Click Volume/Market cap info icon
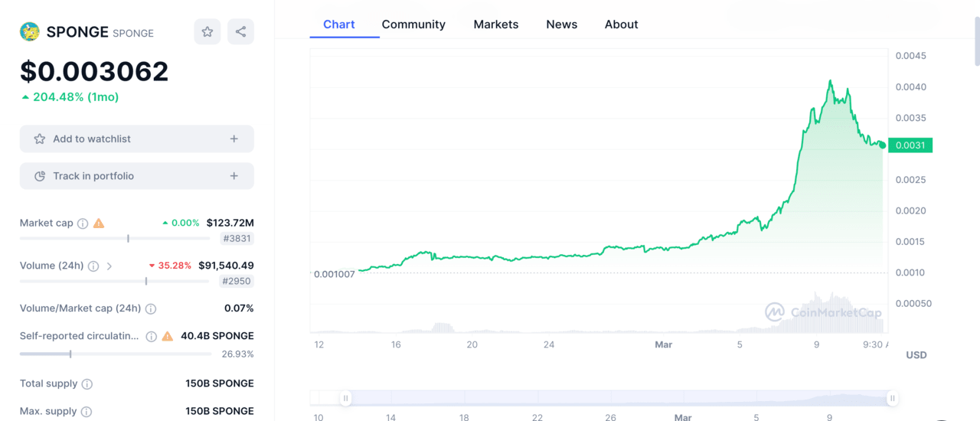The height and width of the screenshot is (421, 980). 151,308
